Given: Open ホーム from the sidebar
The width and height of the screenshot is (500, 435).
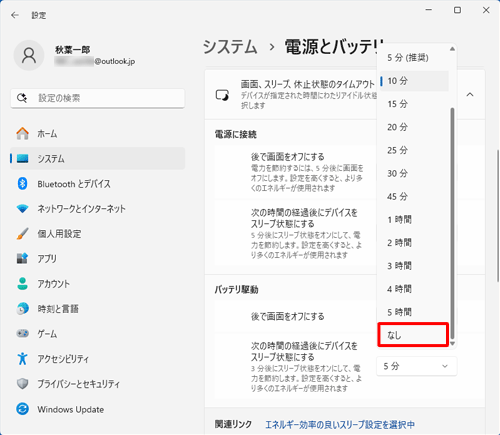Looking at the screenshot, I should pos(97,134).
